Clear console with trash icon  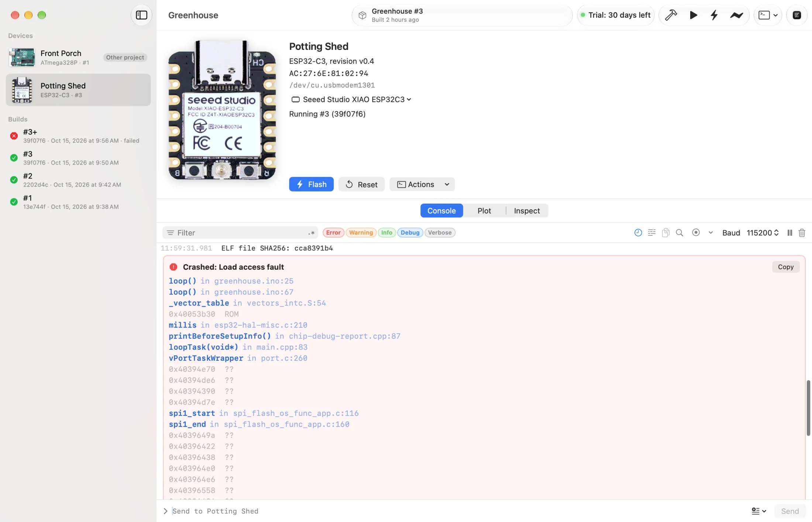coord(802,232)
